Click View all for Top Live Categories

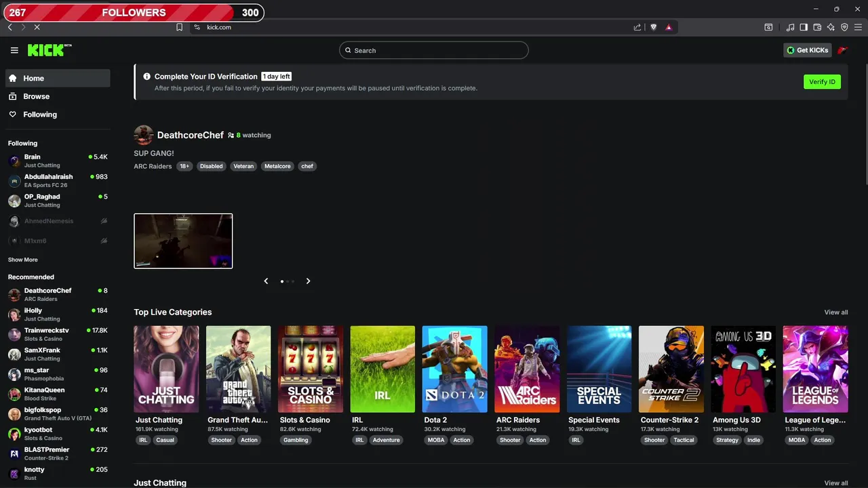(835, 312)
